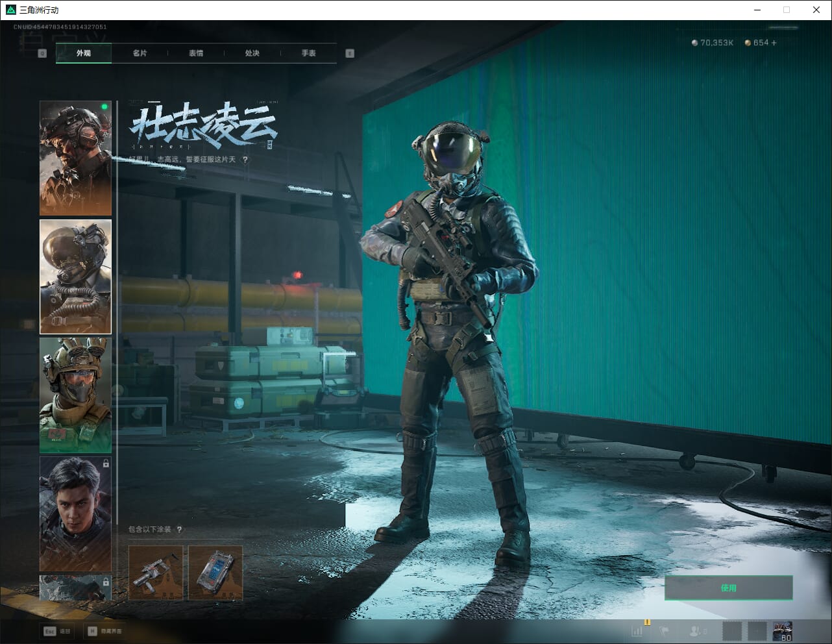Select the 表情 tab
The image size is (832, 644).
pyautogui.click(x=196, y=53)
